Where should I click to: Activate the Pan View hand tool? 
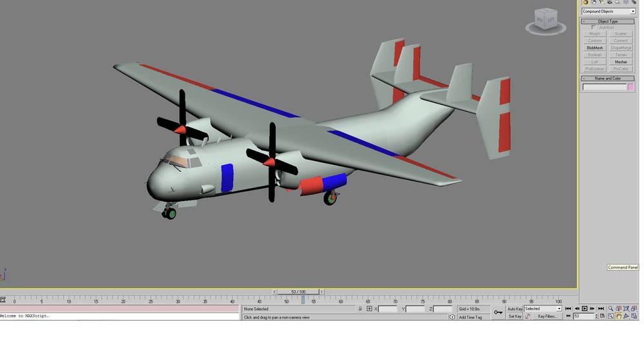pos(618,316)
